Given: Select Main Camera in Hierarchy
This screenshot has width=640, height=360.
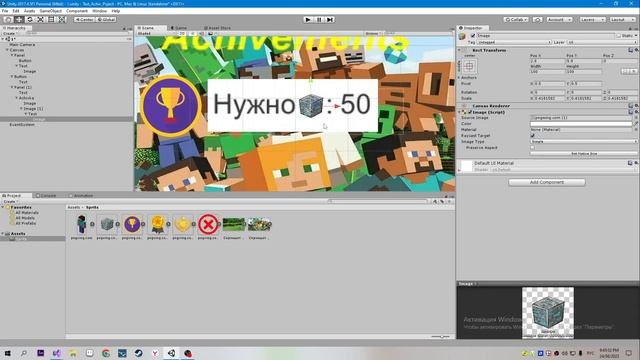Looking at the screenshot, I should 22,44.
